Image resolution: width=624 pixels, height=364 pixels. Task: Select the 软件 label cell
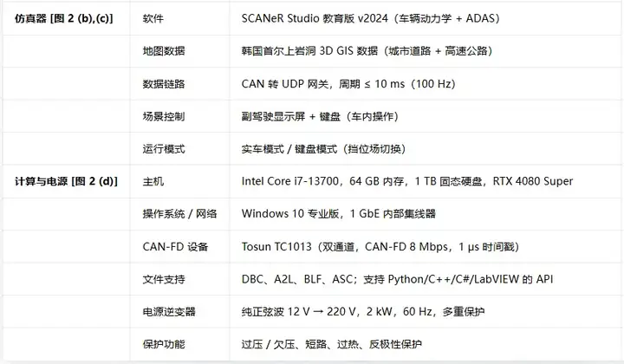pos(154,18)
